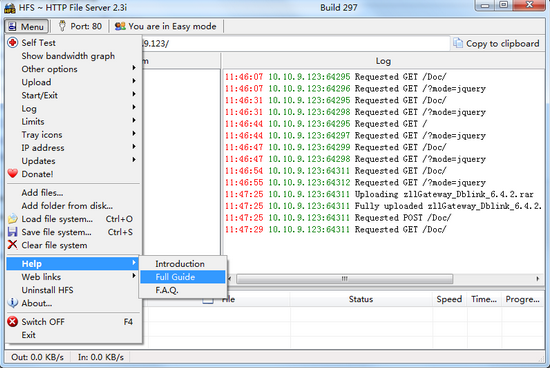The width and height of the screenshot is (550, 368).
Task: Click the Port: 80 toolbar item
Action: pos(80,26)
